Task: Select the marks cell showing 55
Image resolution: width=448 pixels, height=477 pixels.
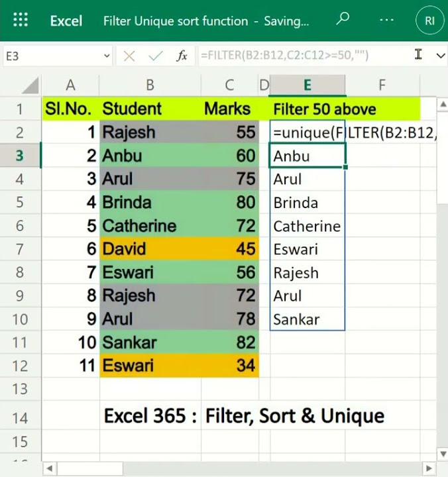Action: click(x=229, y=132)
